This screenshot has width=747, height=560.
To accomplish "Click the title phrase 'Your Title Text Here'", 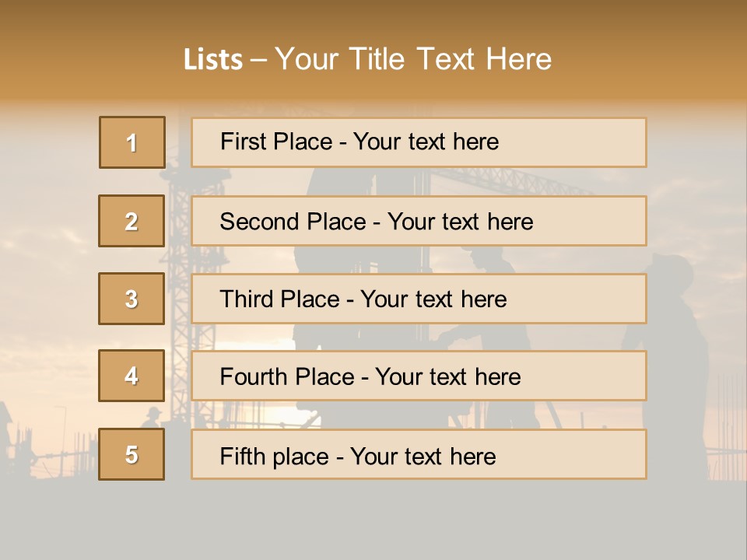I will [413, 59].
